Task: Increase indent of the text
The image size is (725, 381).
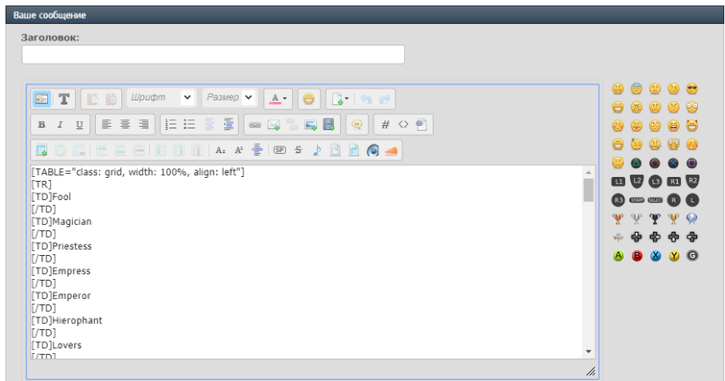Action: 228,124
